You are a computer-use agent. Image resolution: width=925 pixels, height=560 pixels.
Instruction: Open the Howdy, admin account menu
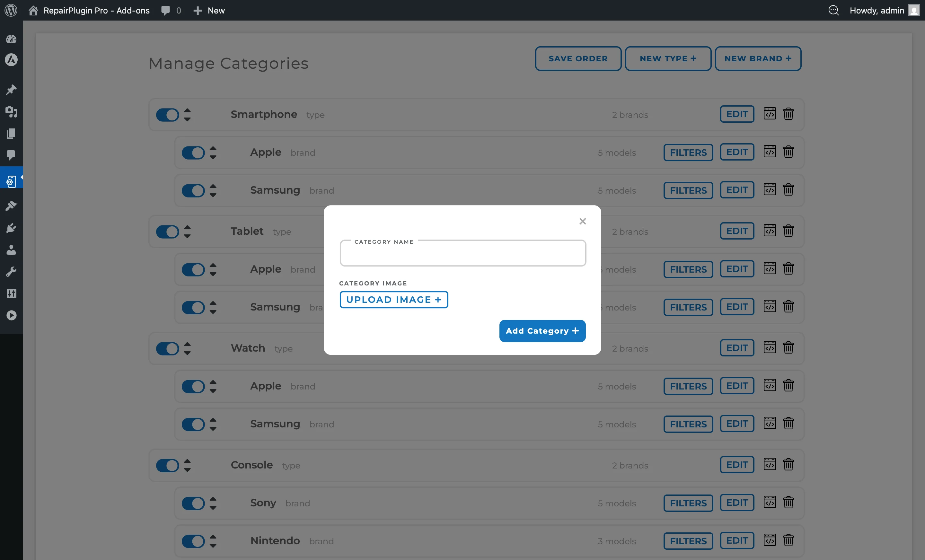point(877,10)
